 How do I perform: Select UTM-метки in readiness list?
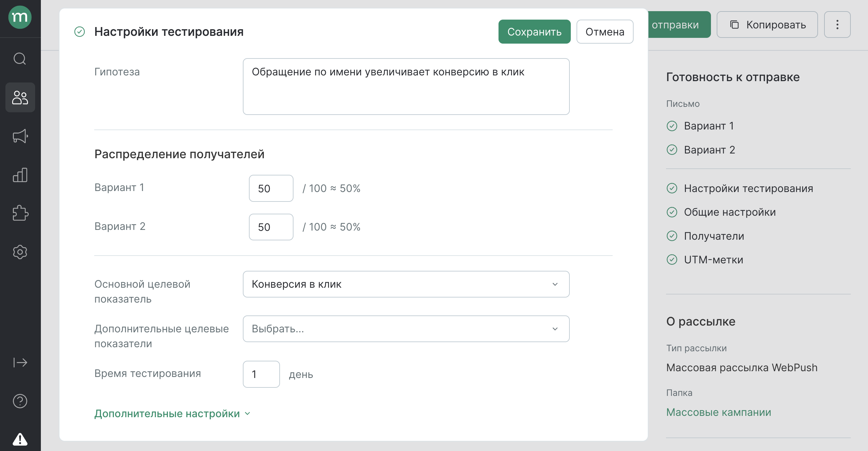[x=713, y=260]
